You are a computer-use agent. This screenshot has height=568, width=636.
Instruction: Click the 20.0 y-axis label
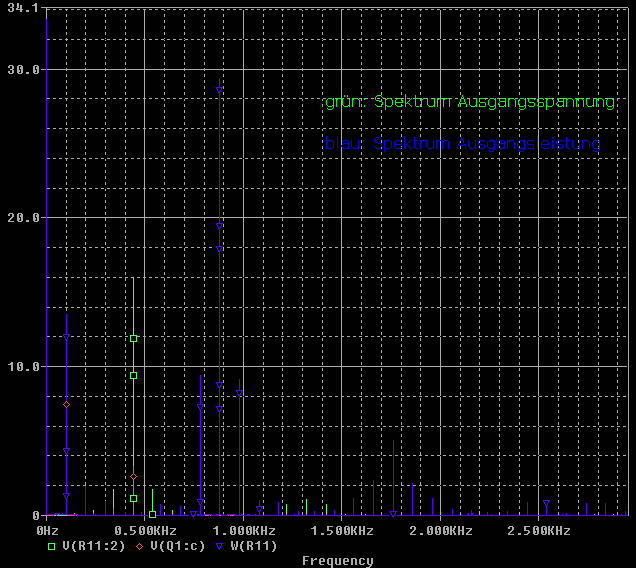(24, 218)
